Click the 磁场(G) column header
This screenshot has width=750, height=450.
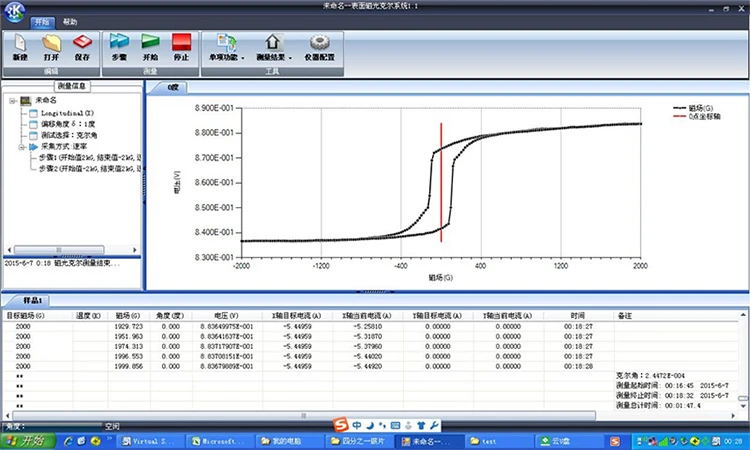[x=128, y=316]
